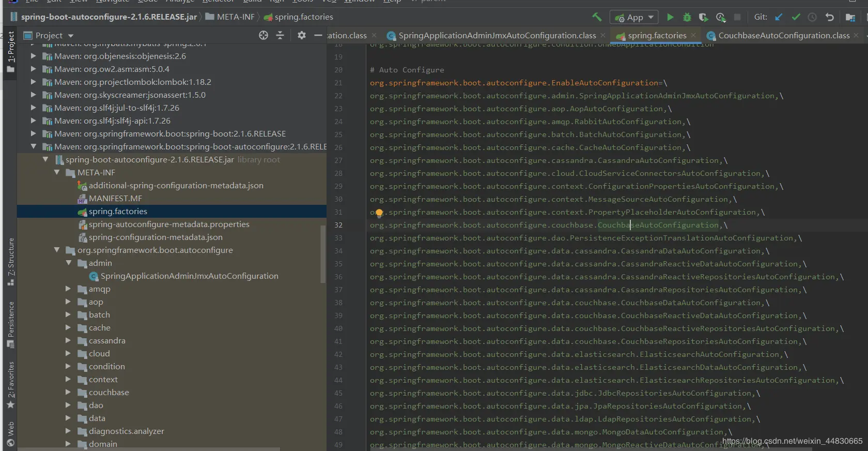The image size is (868, 451).
Task: Open Project panel gear settings
Action: click(302, 35)
